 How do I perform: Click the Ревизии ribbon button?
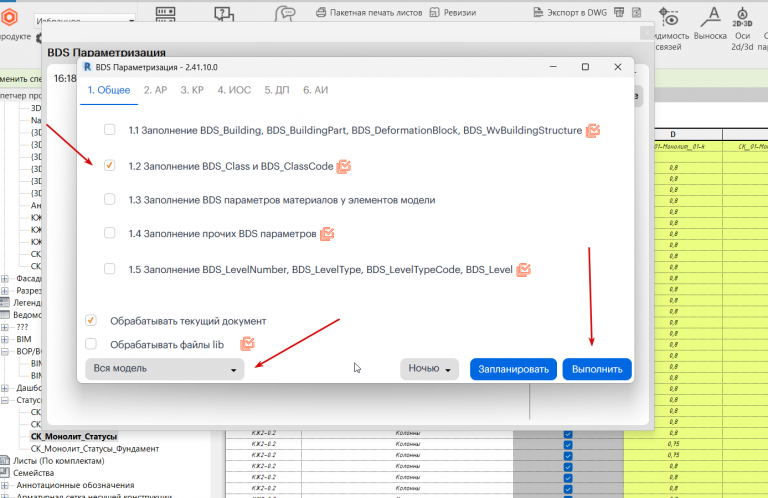pyautogui.click(x=453, y=13)
